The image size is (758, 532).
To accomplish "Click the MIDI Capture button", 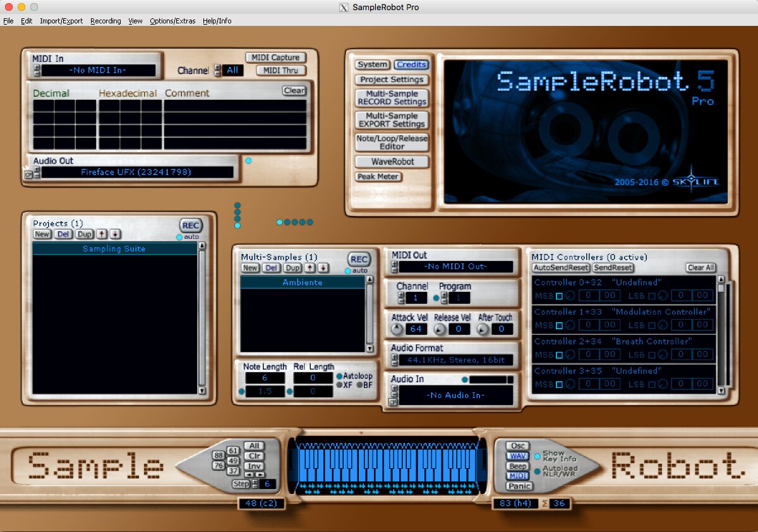I will point(275,57).
